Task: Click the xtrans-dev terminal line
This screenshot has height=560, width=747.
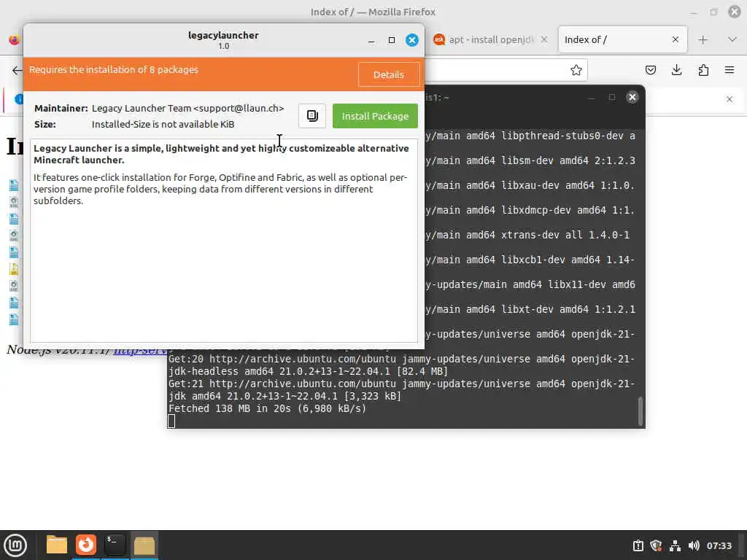Action: (x=527, y=235)
